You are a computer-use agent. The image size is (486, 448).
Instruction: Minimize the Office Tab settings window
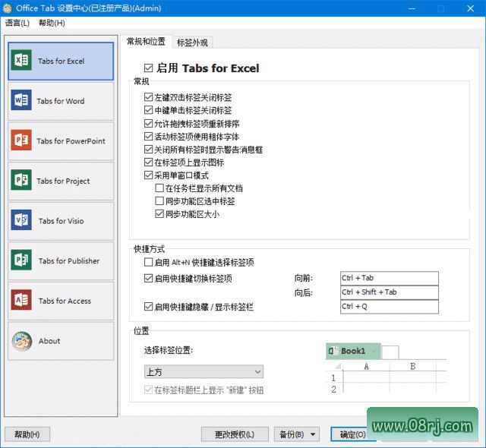pyautogui.click(x=412, y=8)
